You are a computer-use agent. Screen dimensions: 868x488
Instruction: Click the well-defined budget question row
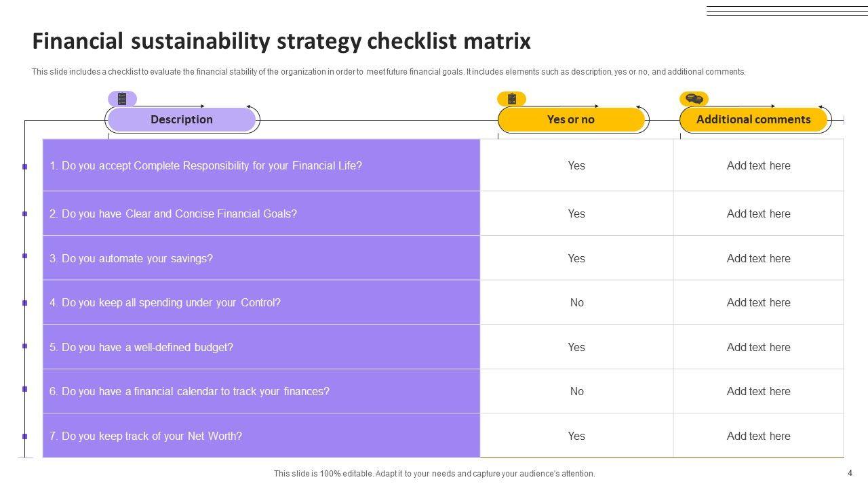tap(261, 347)
